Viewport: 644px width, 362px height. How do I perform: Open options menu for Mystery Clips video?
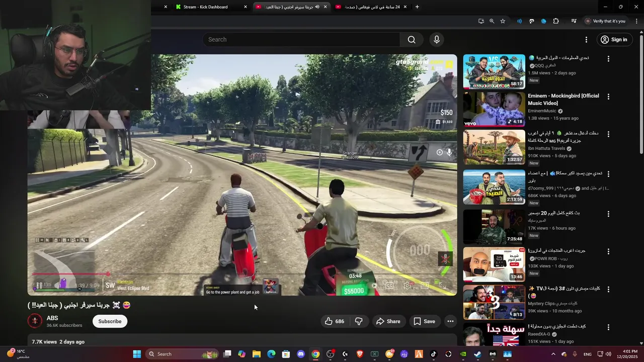tap(608, 290)
